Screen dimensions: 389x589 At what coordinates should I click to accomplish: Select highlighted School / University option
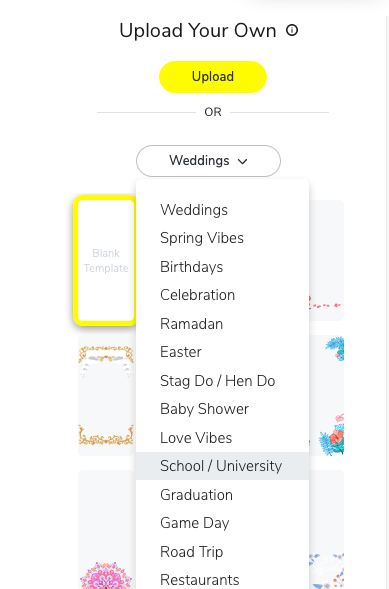(222, 466)
